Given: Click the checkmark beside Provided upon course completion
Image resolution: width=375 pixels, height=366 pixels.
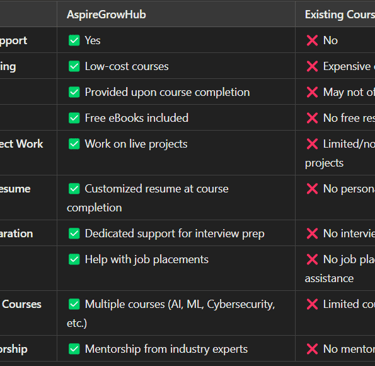Looking at the screenshot, I should [74, 92].
